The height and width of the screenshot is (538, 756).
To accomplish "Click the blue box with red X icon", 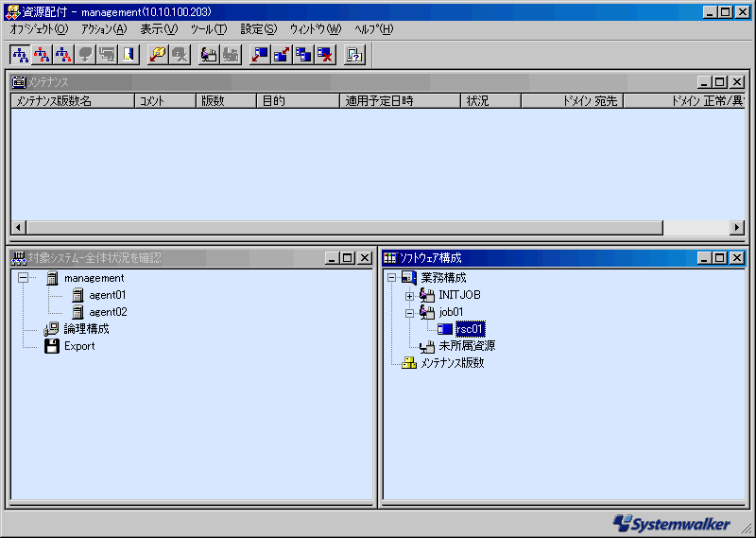I will coord(325,55).
